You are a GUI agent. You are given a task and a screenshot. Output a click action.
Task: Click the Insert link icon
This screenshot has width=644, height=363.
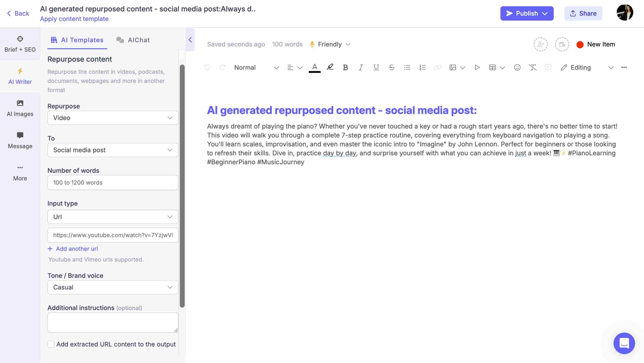pos(437,68)
